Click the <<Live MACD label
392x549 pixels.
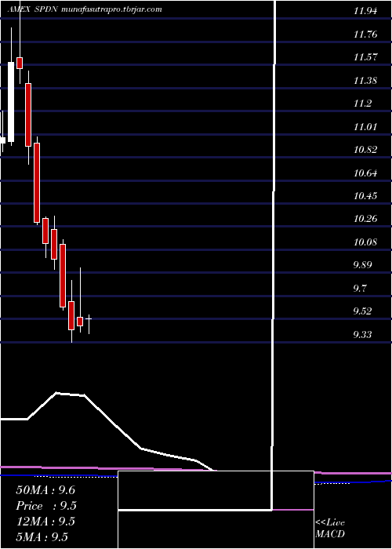pos(330,529)
